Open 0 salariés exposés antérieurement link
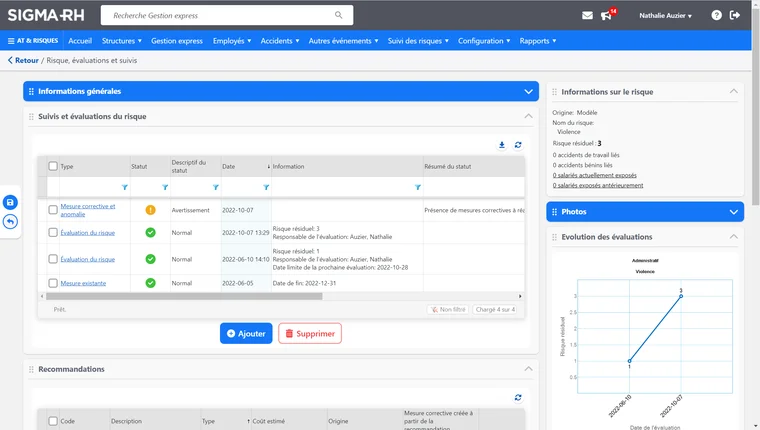Screen dimensions: 760x430 click(598, 185)
